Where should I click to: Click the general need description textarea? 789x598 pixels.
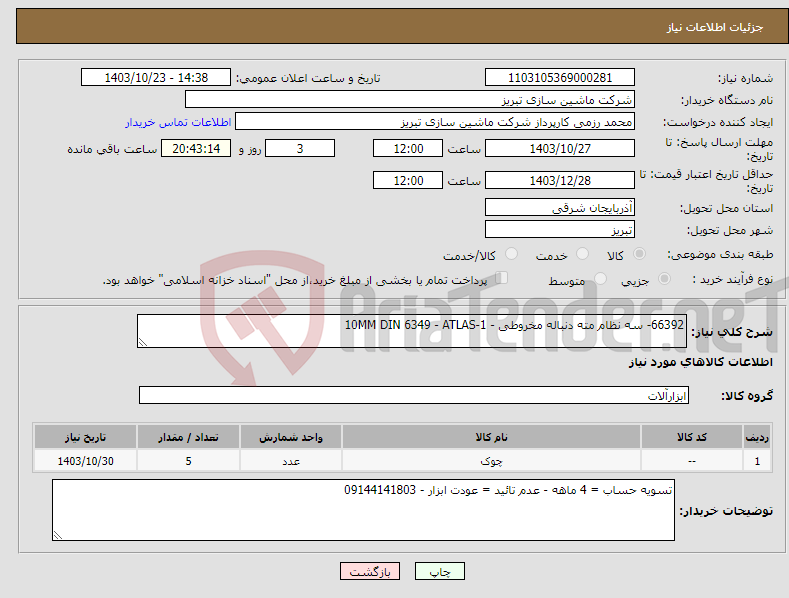click(x=412, y=331)
